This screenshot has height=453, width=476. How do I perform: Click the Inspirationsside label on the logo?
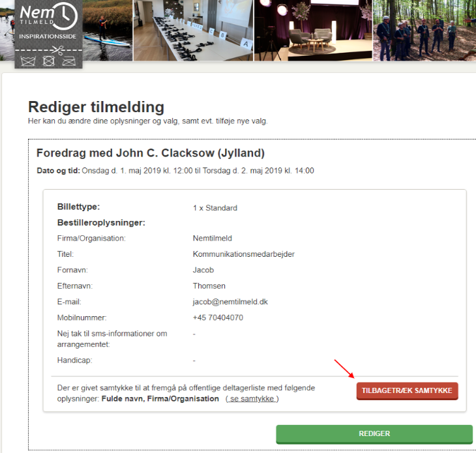pyautogui.click(x=48, y=37)
